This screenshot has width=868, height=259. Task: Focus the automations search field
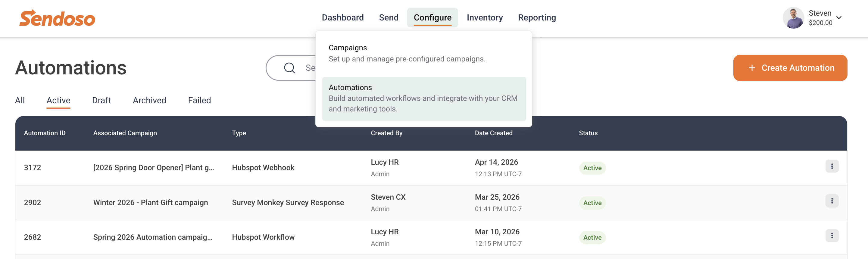pos(291,68)
